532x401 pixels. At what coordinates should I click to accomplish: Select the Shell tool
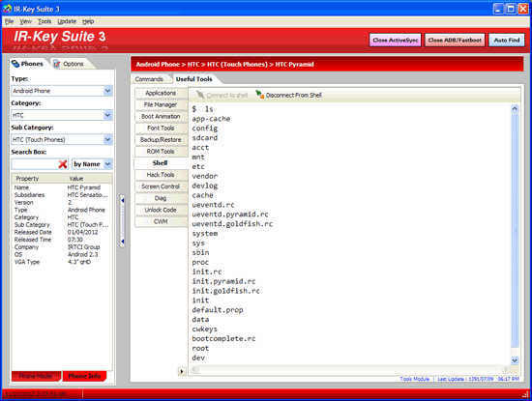[x=161, y=163]
